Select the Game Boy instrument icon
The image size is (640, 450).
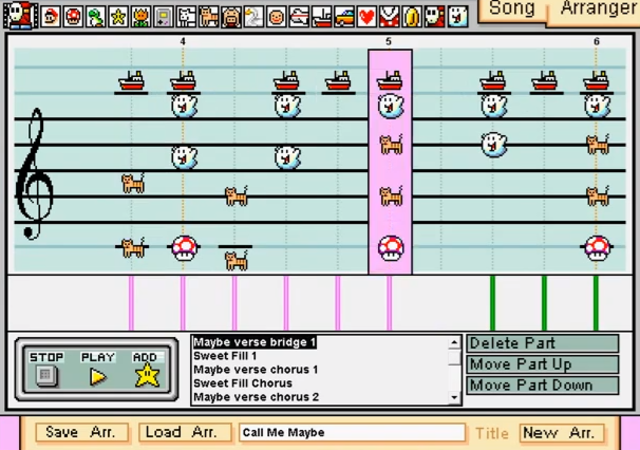[163, 17]
